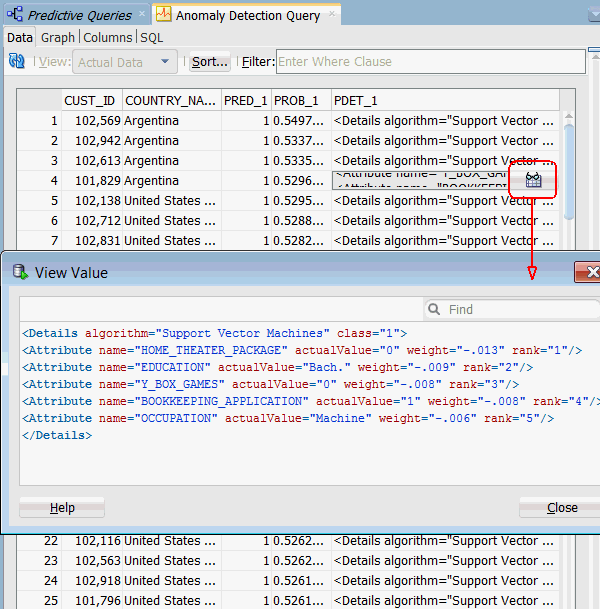Close the View Value dialog with X

588,272
